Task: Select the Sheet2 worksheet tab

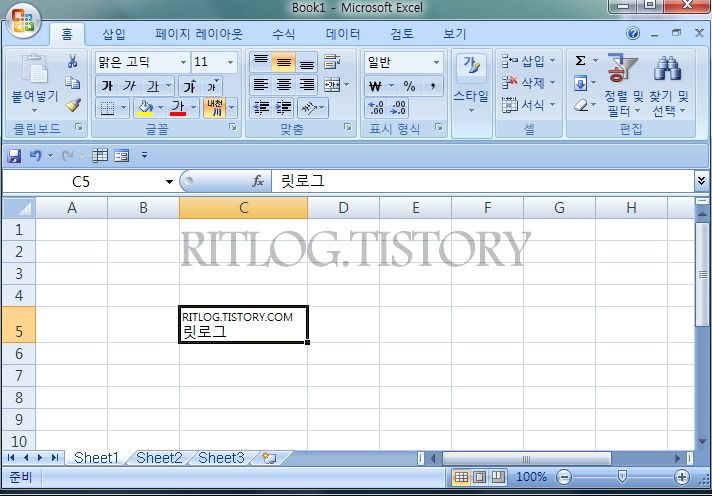Action: tap(159, 458)
